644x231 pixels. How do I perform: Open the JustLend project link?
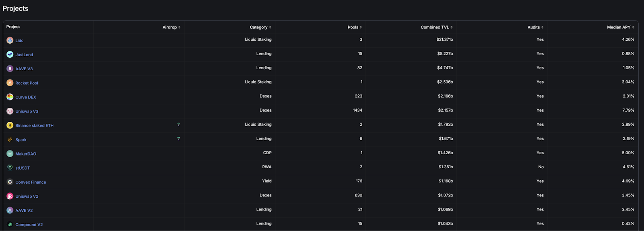(24, 55)
